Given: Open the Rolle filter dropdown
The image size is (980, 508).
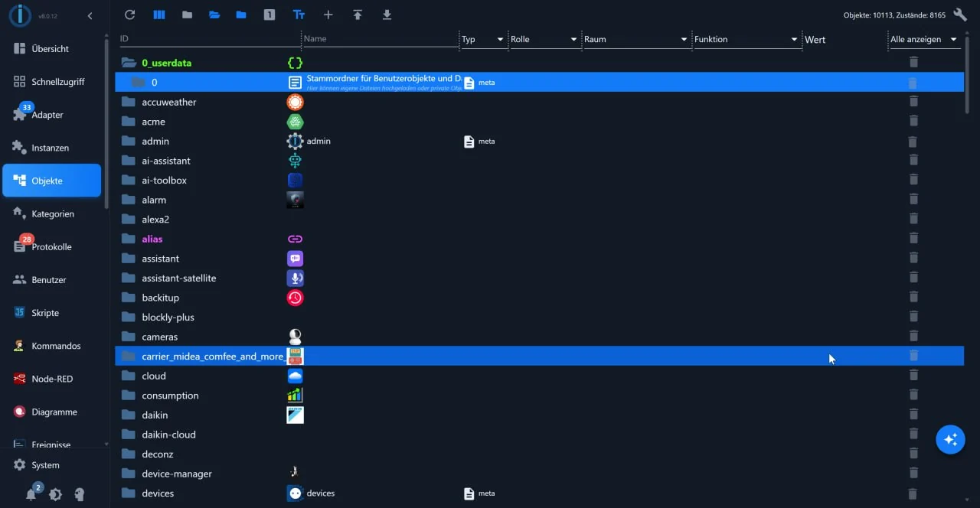Looking at the screenshot, I should [544, 39].
